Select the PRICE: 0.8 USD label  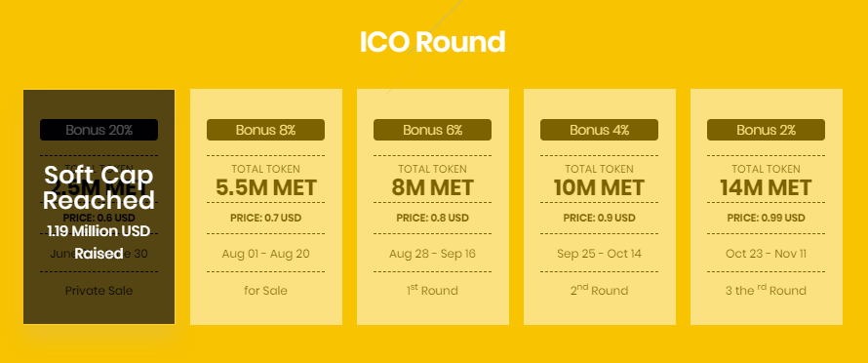(x=432, y=218)
